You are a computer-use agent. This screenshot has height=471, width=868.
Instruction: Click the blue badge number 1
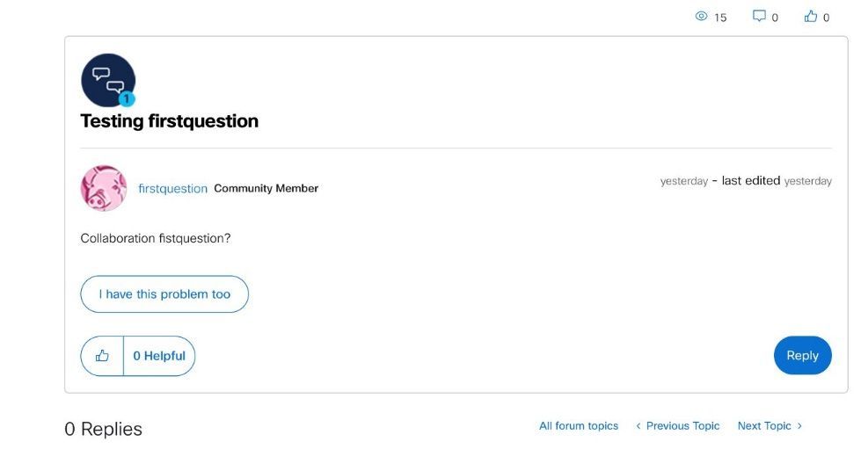click(x=127, y=99)
